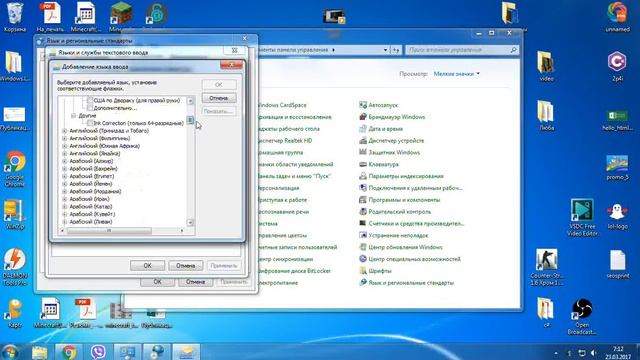The image size is (640, 360).
Task: Check США по Двораку (для правой руки)
Action: [x=90, y=100]
